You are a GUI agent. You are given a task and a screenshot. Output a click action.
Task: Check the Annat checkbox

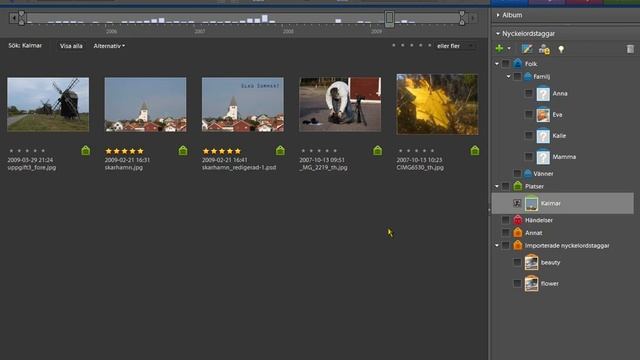pyautogui.click(x=505, y=233)
